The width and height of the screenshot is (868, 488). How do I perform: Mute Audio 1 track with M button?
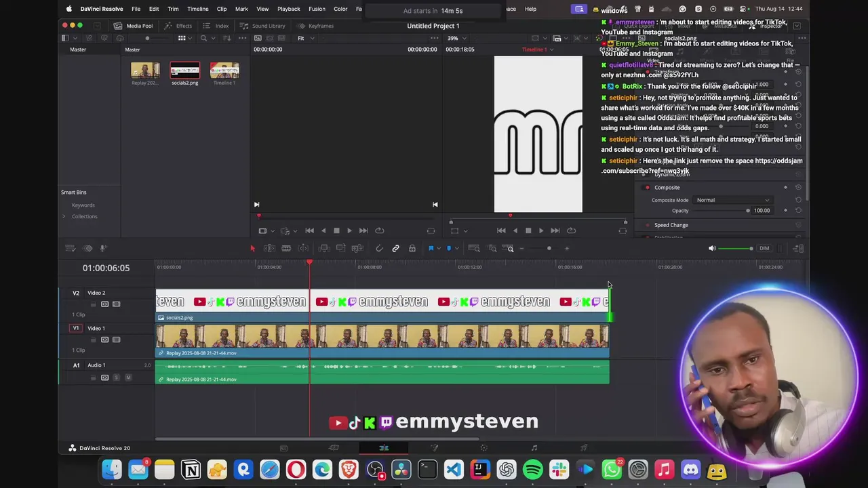[x=128, y=378]
